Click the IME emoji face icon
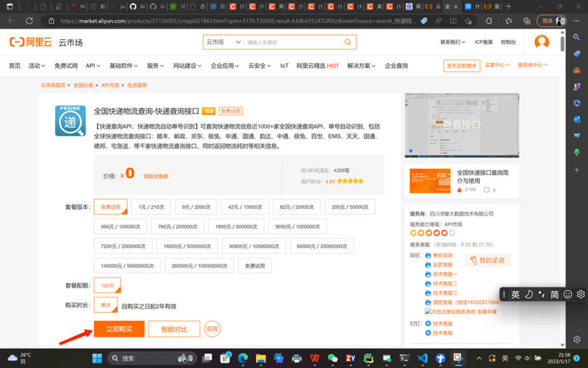The height and width of the screenshot is (368, 588). coord(568,294)
